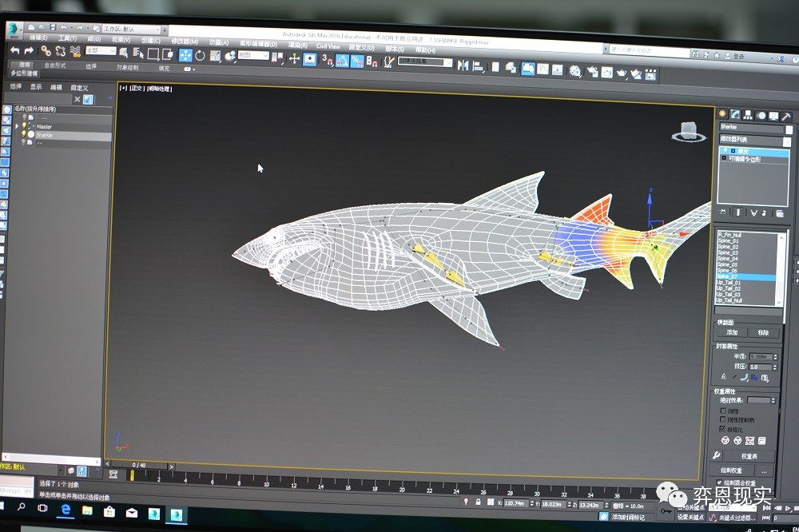Click Configure Modifier Sets icon under stack
This screenshot has width=799, height=532.
click(x=780, y=213)
